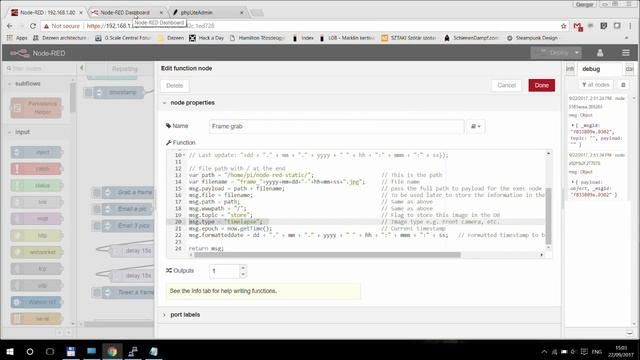Viewport: 640px width, 360px height.
Task: Click the var path line in editor
Action: click(251, 175)
